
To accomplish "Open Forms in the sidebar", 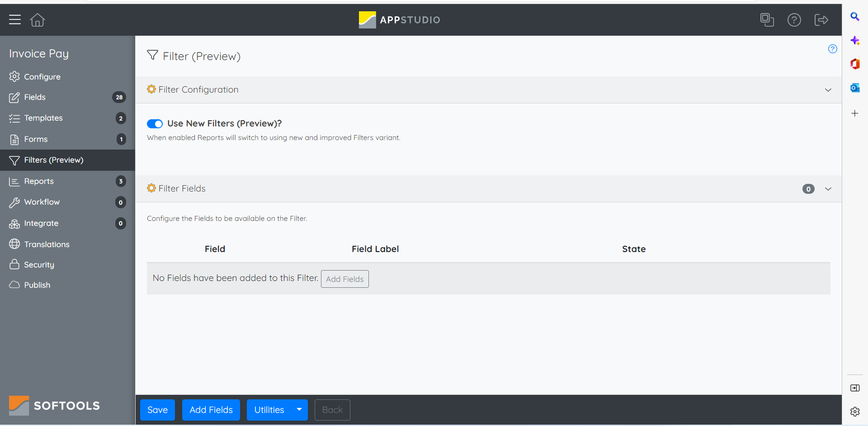I will (x=67, y=139).
